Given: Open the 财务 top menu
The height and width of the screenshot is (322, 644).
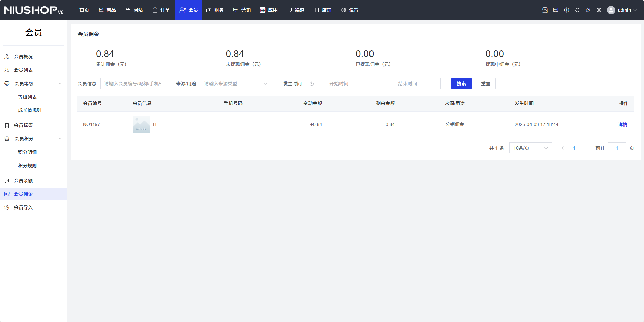Looking at the screenshot, I should click(215, 10).
